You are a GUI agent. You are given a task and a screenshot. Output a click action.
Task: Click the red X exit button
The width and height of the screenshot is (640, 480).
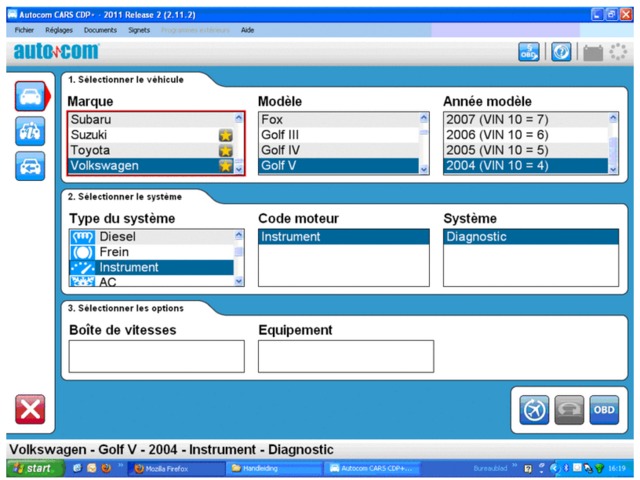click(30, 409)
